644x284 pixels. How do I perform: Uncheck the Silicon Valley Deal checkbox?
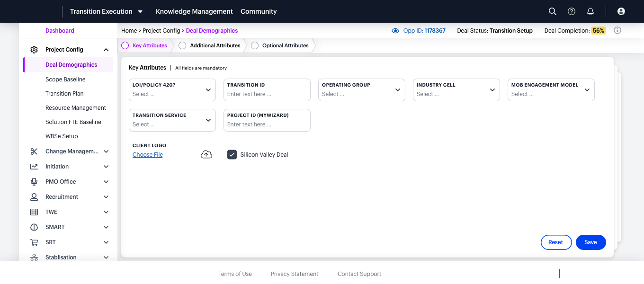click(232, 155)
